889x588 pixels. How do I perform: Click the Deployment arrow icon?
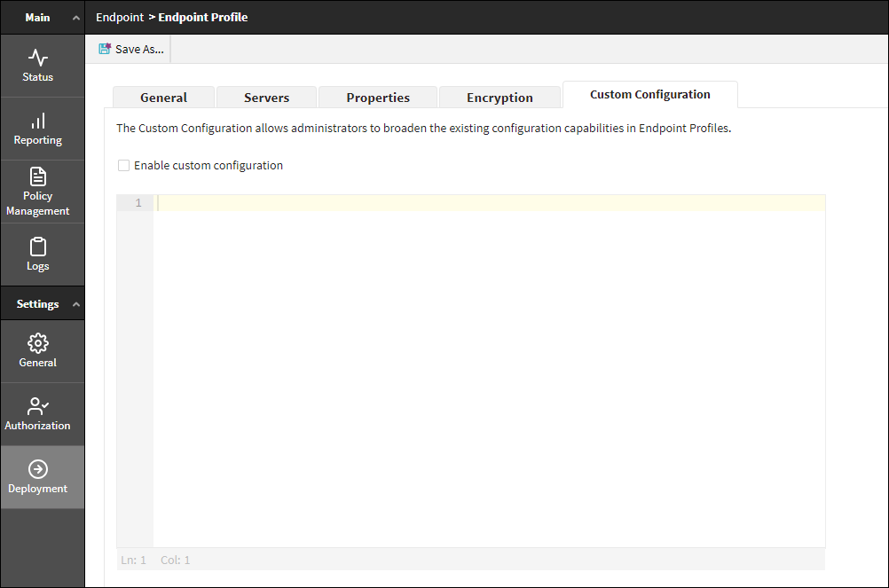coord(38,469)
